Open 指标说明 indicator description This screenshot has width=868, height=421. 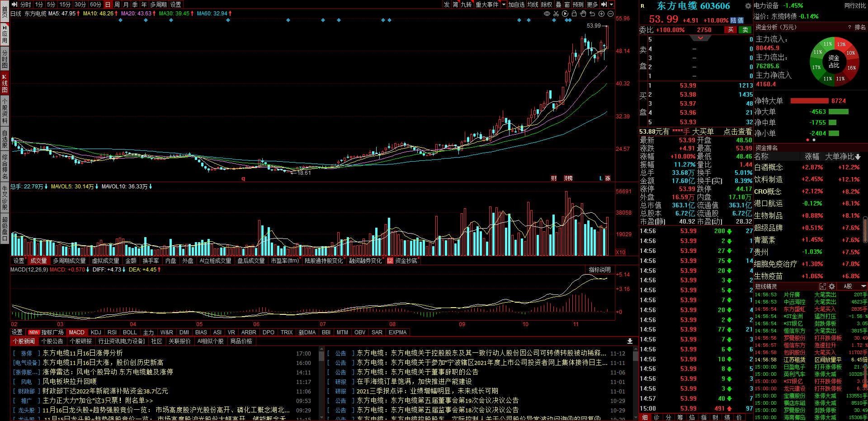tap(599, 270)
